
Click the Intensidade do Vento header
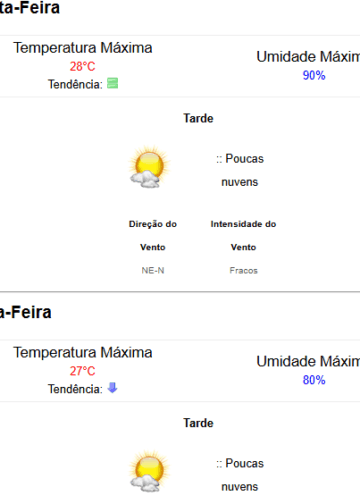tap(243, 235)
